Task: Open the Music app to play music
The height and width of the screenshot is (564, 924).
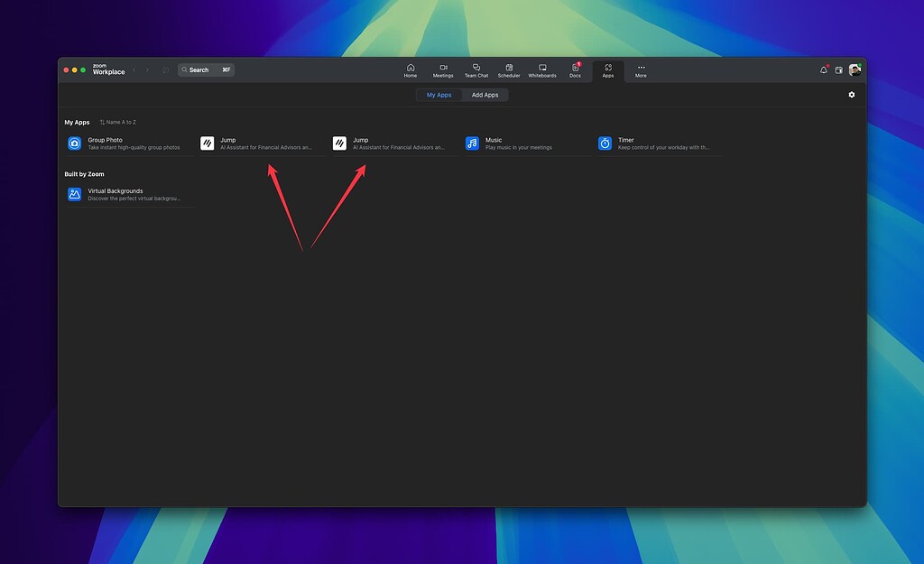Action: (510, 143)
